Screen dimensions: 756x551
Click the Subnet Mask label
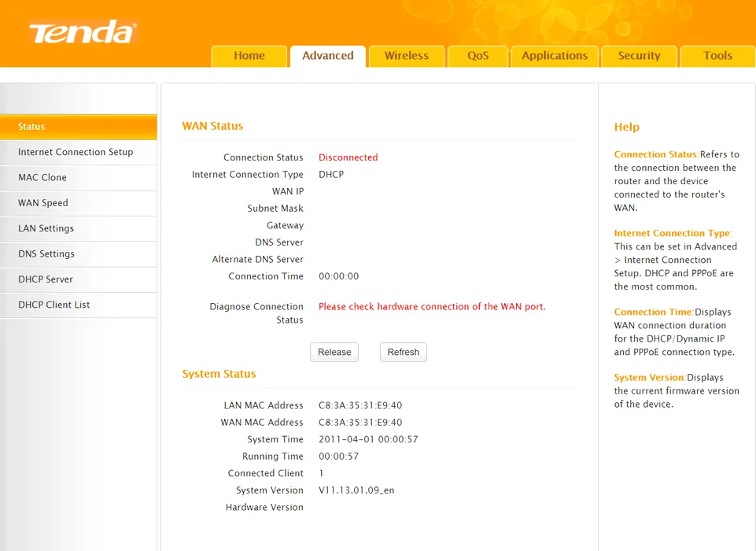[x=275, y=209]
